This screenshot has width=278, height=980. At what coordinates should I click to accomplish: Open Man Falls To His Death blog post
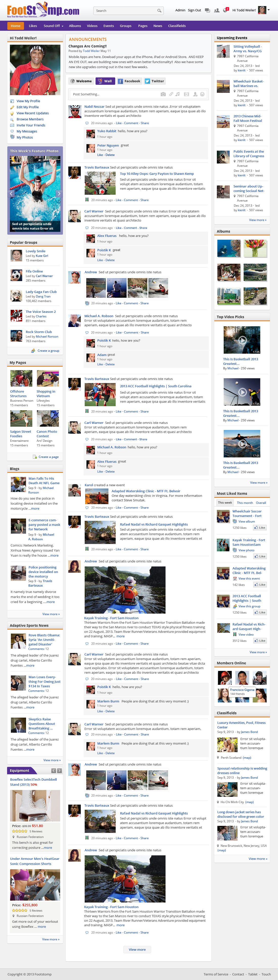[x=44, y=481]
